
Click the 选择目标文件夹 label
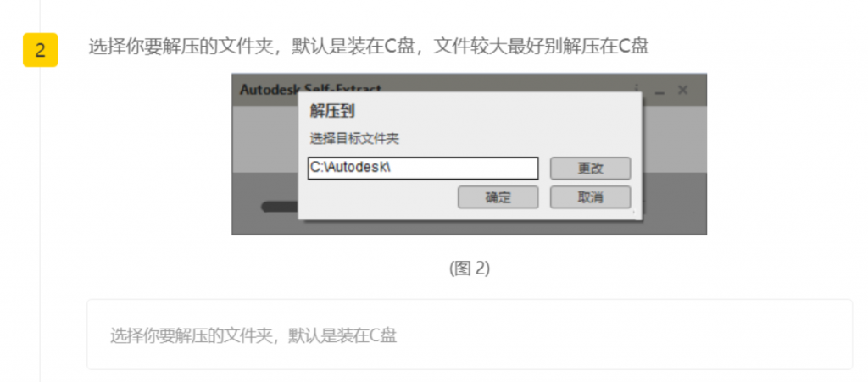point(354,139)
